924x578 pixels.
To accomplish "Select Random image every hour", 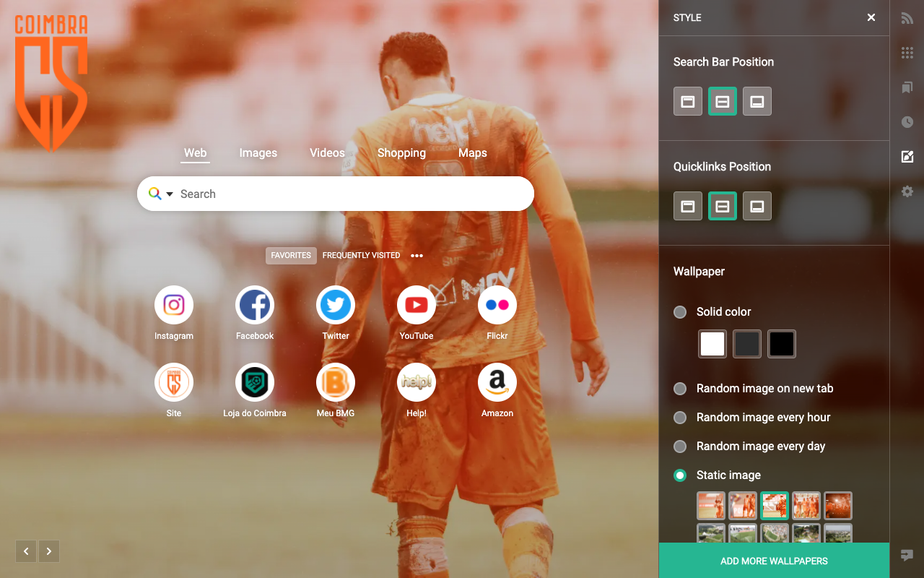I will 680,418.
